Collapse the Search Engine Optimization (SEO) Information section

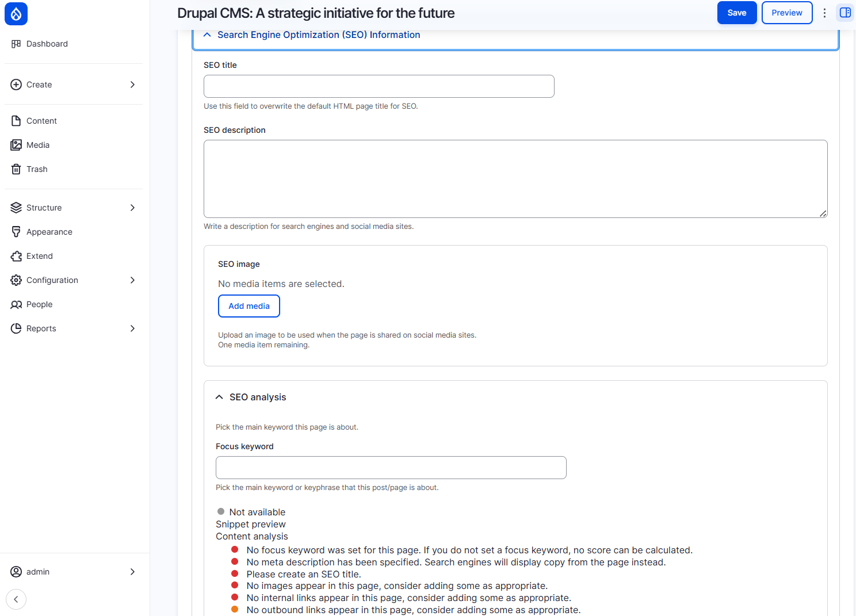tap(515, 35)
